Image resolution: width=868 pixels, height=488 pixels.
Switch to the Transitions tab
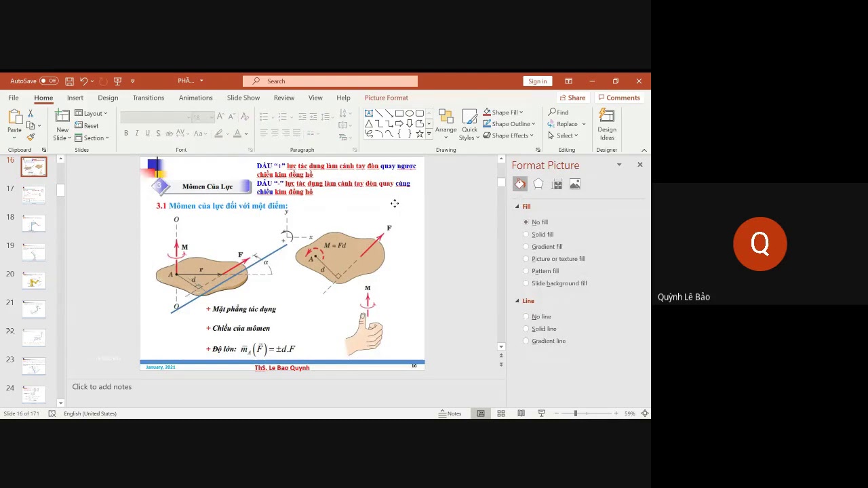[x=149, y=98]
